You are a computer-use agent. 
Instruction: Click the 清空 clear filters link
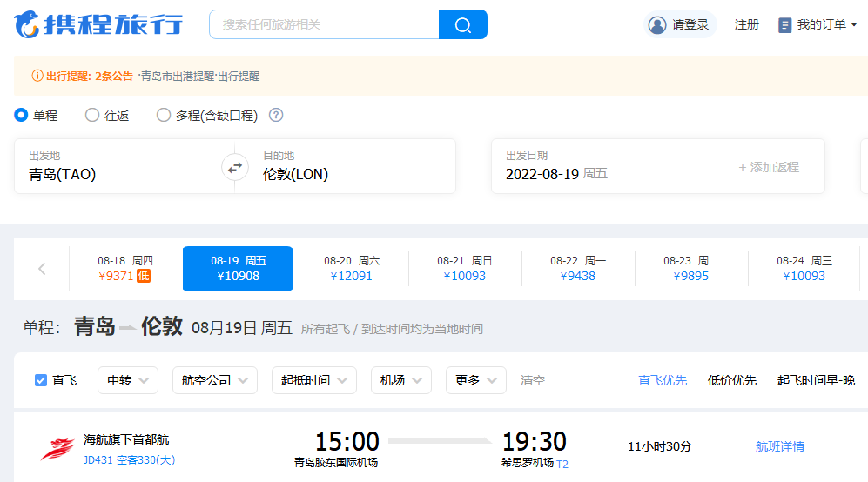tap(533, 380)
